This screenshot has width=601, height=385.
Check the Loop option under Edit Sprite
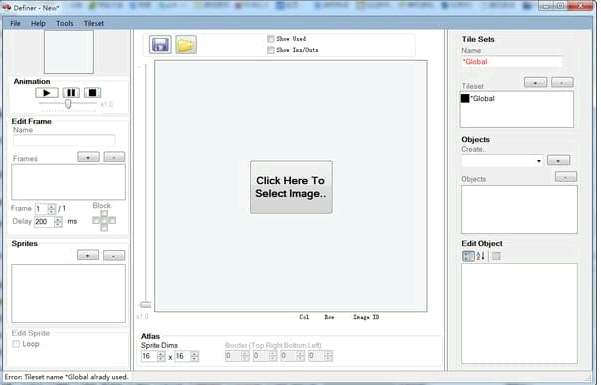pyautogui.click(x=16, y=344)
